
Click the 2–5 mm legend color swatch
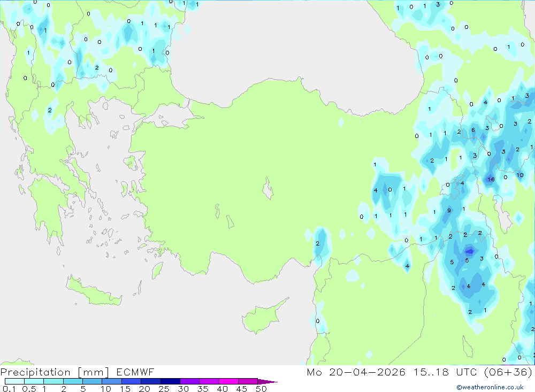click(x=73, y=381)
